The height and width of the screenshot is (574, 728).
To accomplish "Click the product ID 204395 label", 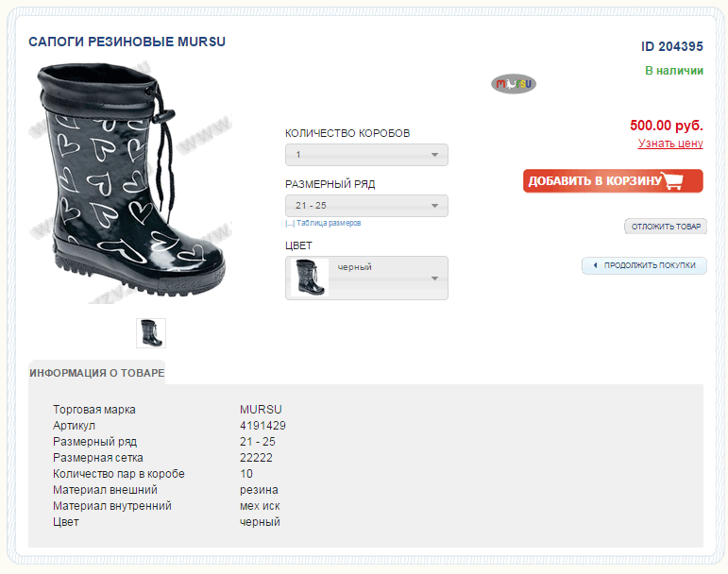I will [672, 46].
